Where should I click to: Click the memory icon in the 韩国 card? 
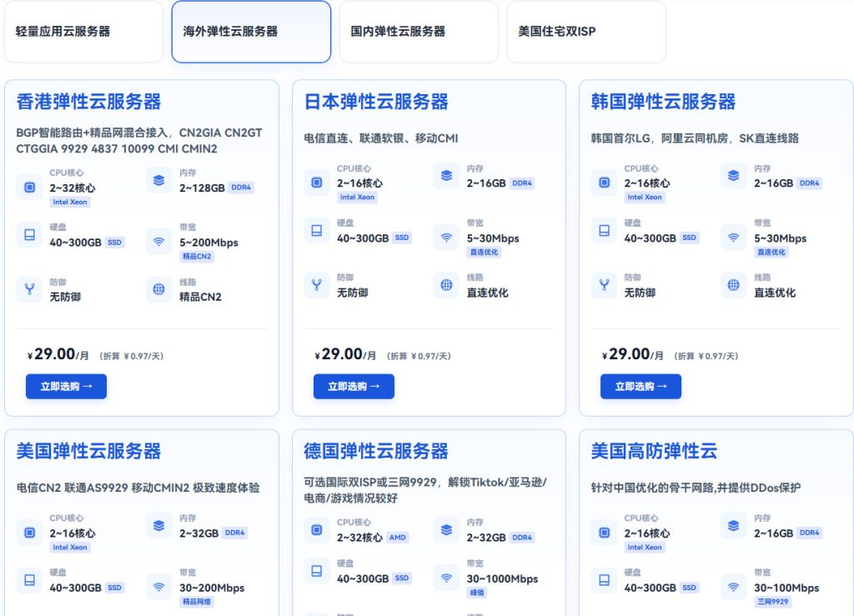pos(734,175)
